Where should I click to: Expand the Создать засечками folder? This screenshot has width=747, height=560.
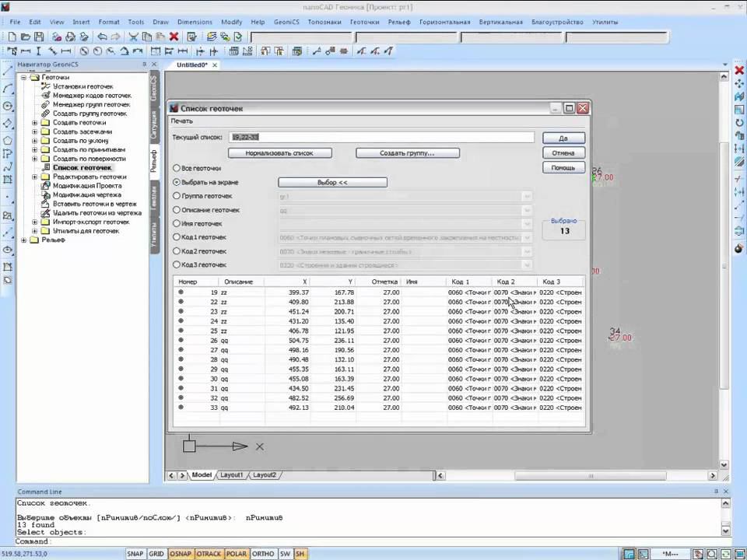(34, 131)
